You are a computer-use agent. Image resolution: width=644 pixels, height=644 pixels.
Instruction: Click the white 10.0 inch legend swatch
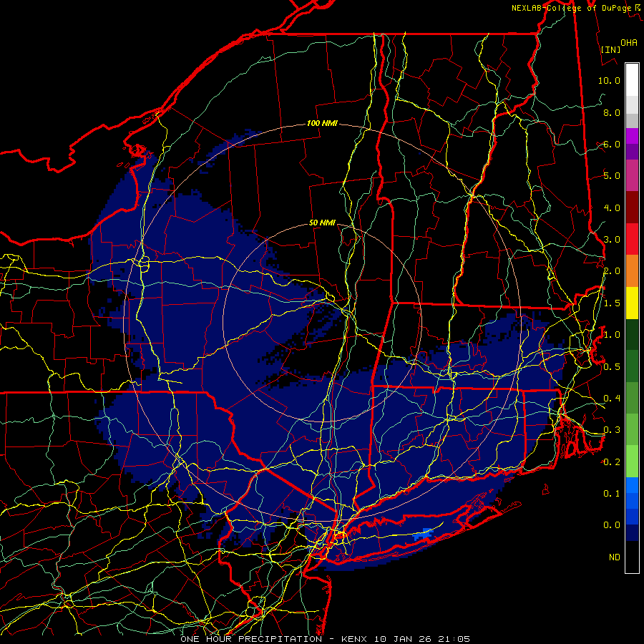tap(632, 80)
